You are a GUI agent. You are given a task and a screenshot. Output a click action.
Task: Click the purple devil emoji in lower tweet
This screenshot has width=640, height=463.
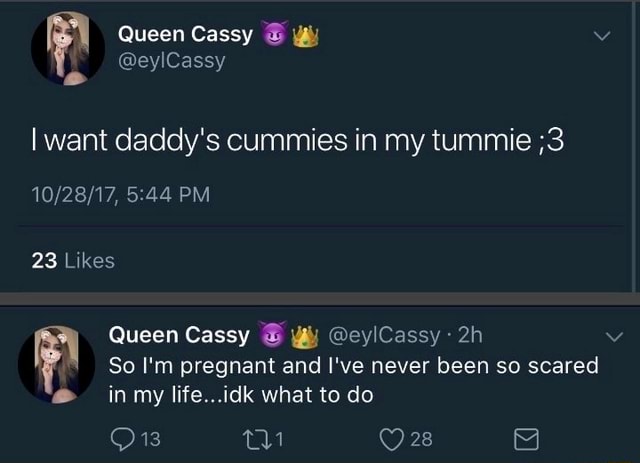click(271, 334)
